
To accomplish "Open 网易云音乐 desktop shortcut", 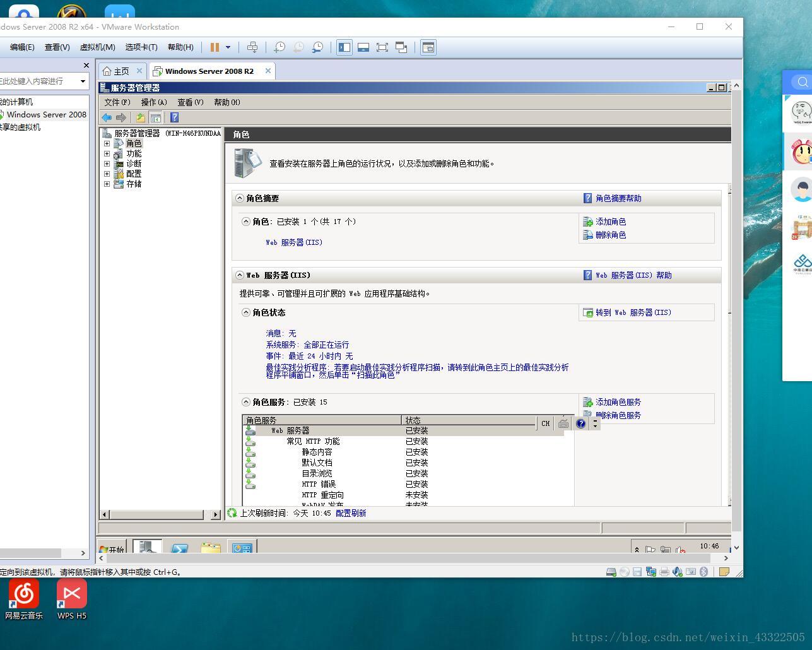I will [24, 600].
